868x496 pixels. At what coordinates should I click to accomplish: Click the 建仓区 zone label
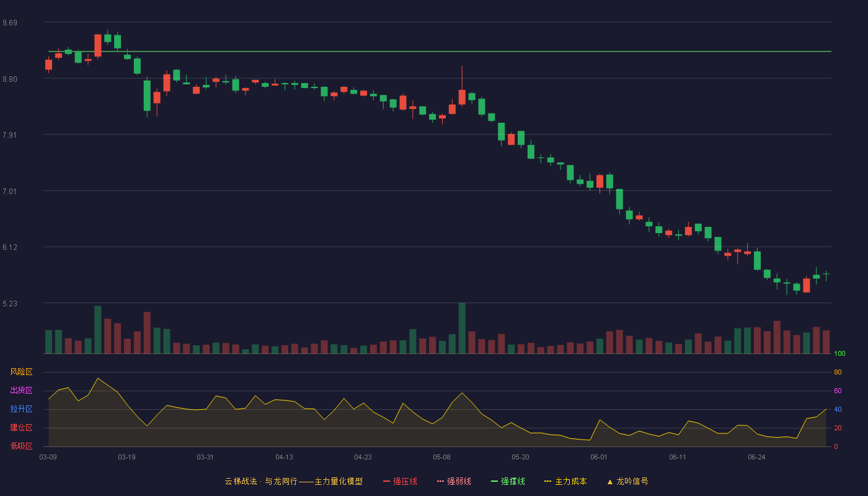(x=21, y=428)
